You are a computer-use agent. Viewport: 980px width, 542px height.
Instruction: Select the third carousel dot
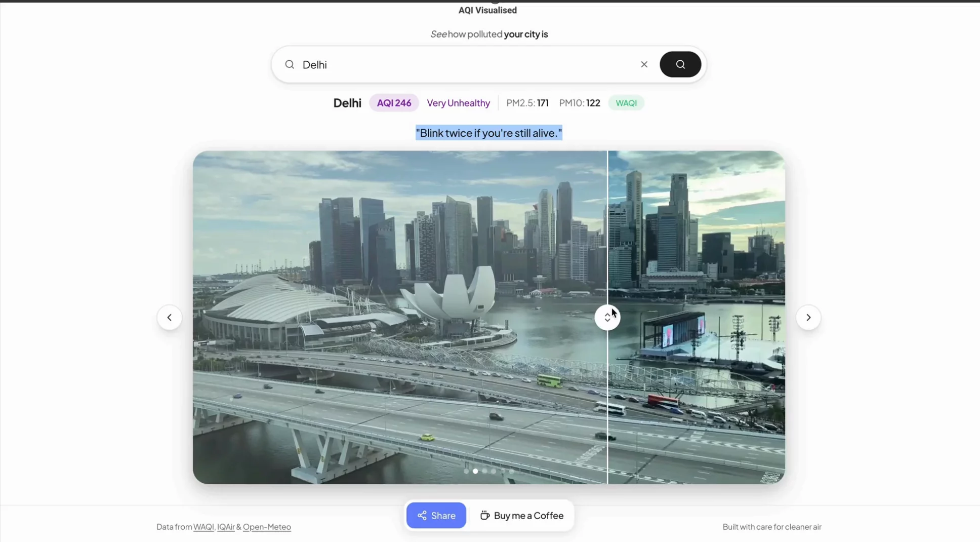click(x=484, y=471)
